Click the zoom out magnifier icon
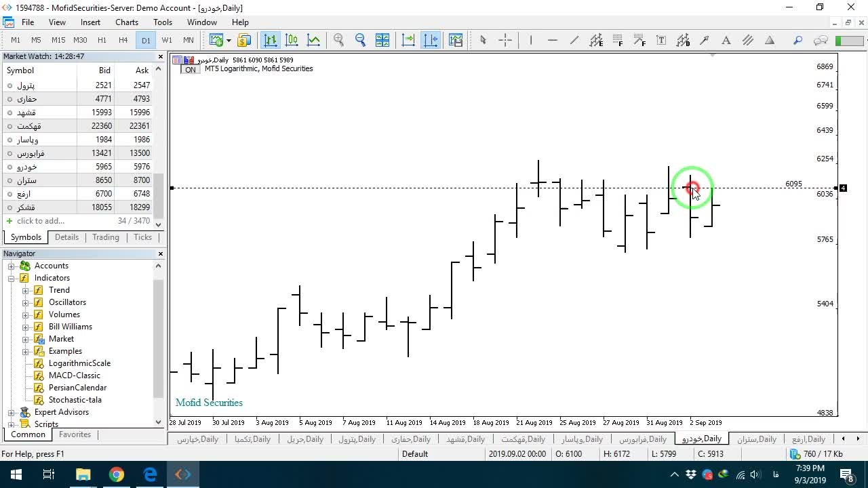 [x=361, y=40]
